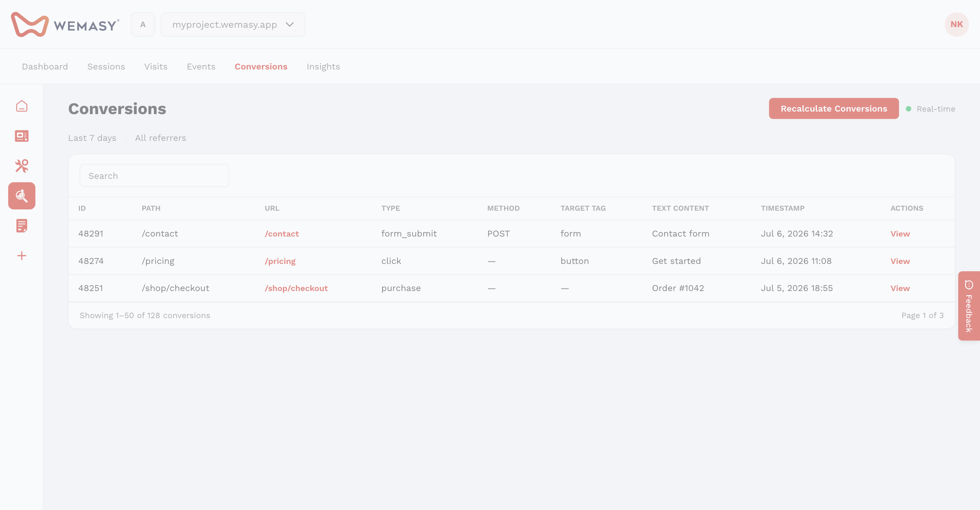Open the NK user avatar
This screenshot has height=510, width=980.
(x=956, y=24)
